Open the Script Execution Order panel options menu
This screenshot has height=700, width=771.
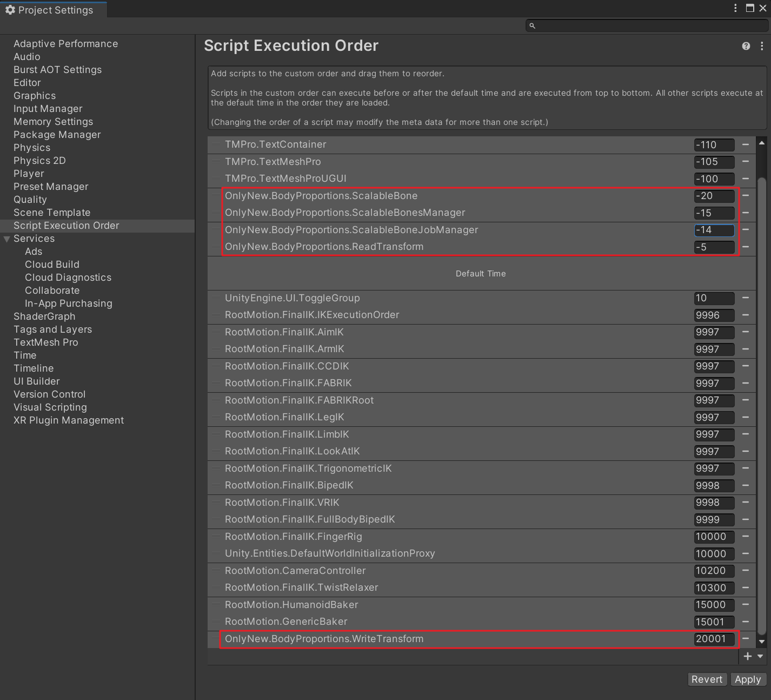tap(762, 46)
